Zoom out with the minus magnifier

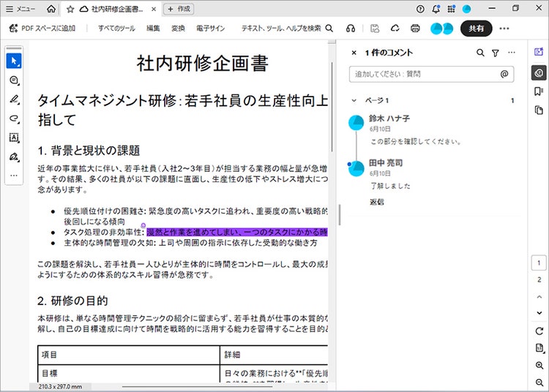pos(539,382)
